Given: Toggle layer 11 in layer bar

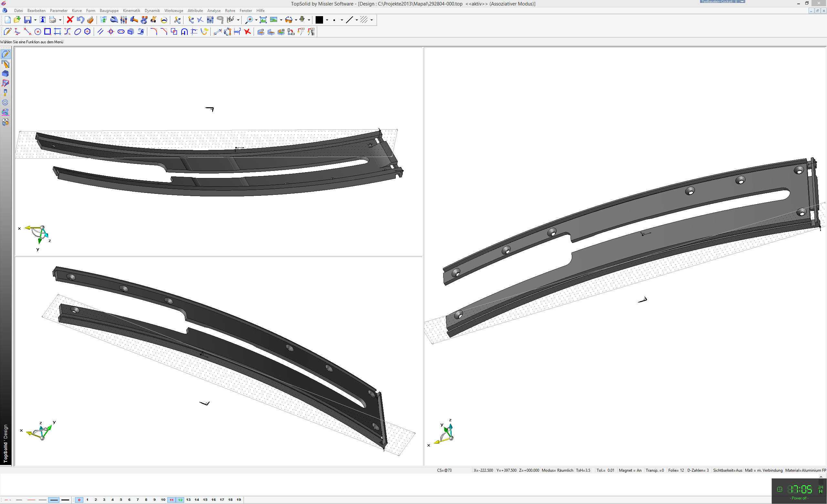Looking at the screenshot, I should click(172, 499).
